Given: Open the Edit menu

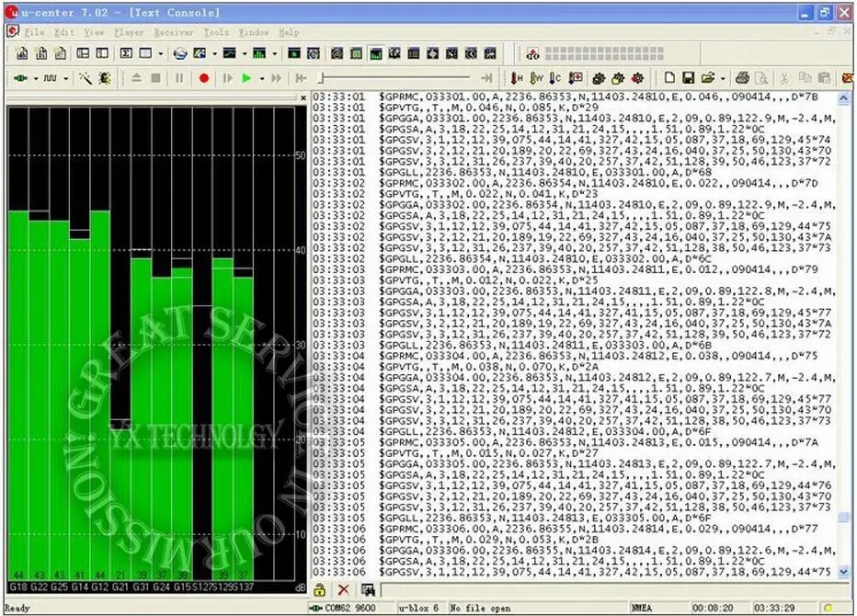Looking at the screenshot, I should [x=64, y=32].
